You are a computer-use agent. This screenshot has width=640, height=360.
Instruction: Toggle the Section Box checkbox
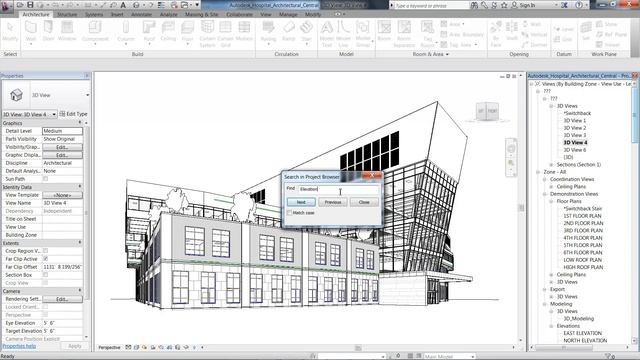(45, 275)
